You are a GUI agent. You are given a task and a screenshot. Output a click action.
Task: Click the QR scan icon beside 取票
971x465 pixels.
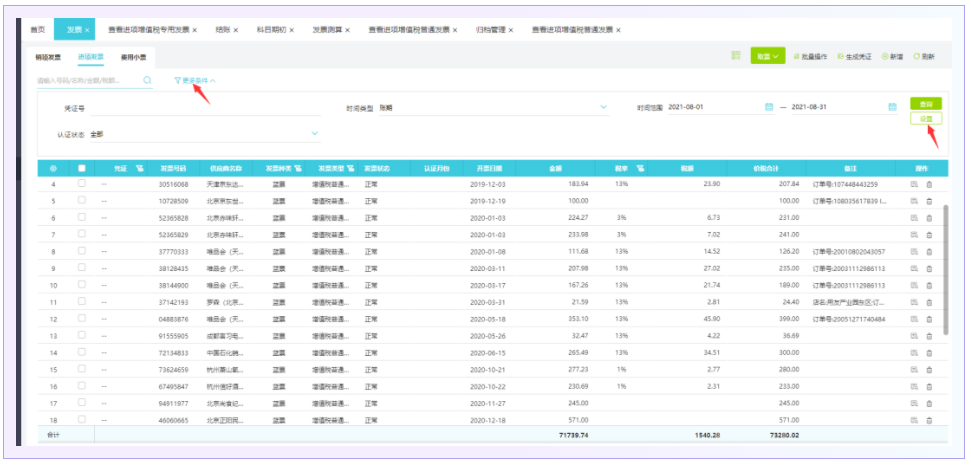click(736, 57)
